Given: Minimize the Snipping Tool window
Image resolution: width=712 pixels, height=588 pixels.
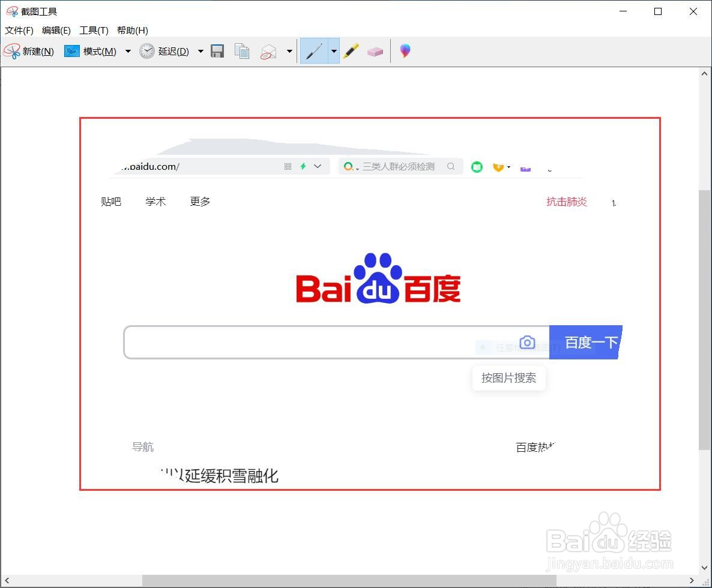Looking at the screenshot, I should pyautogui.click(x=623, y=11).
